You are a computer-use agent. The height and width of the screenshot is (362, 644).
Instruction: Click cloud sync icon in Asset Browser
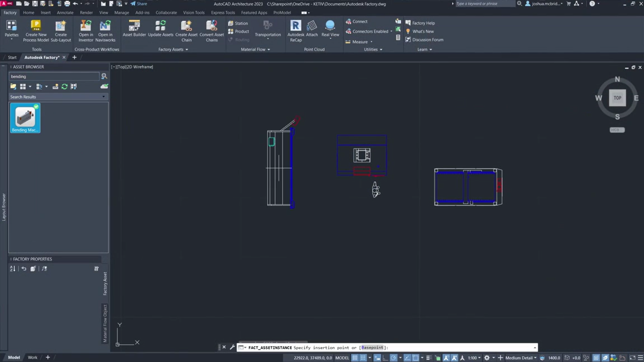point(104,87)
